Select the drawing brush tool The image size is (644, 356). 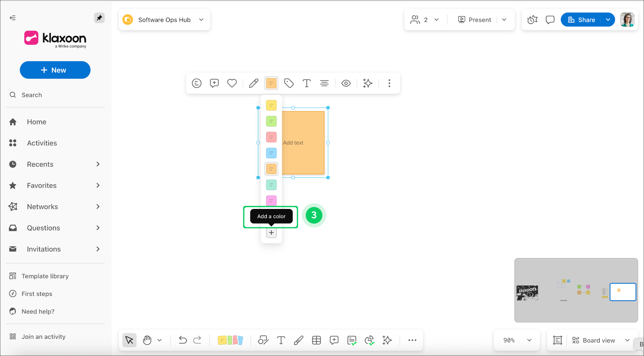[299, 340]
